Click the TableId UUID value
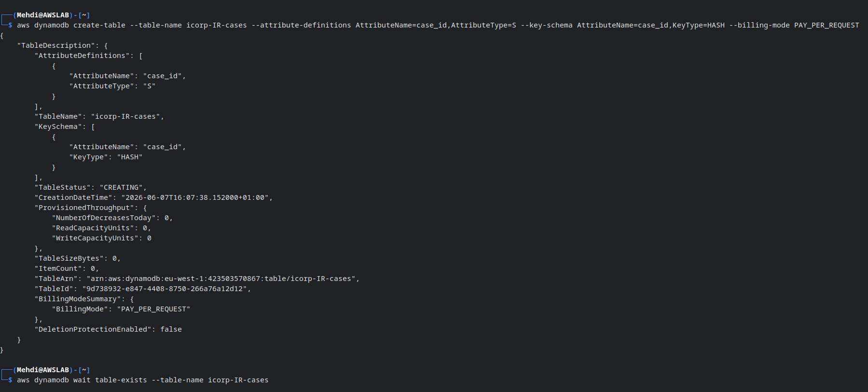Viewport: 868px width, 392px height. pyautogui.click(x=165, y=289)
